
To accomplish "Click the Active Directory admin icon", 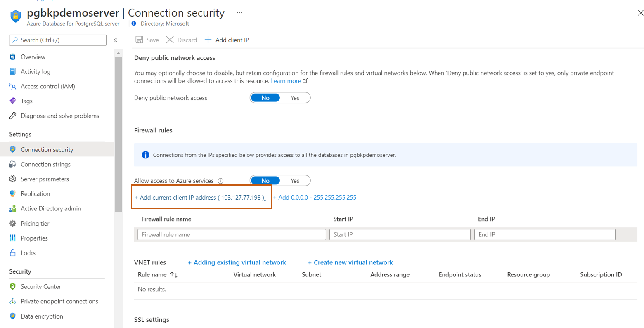I will point(13,208).
